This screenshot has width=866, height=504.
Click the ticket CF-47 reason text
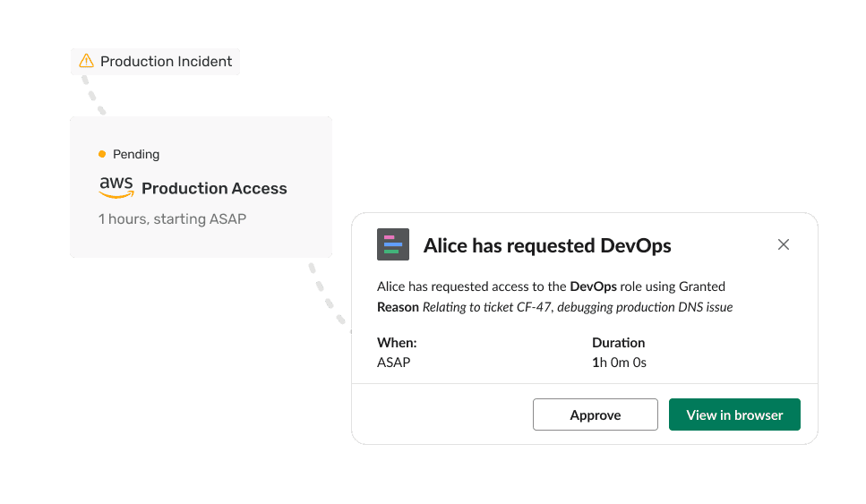pos(578,307)
